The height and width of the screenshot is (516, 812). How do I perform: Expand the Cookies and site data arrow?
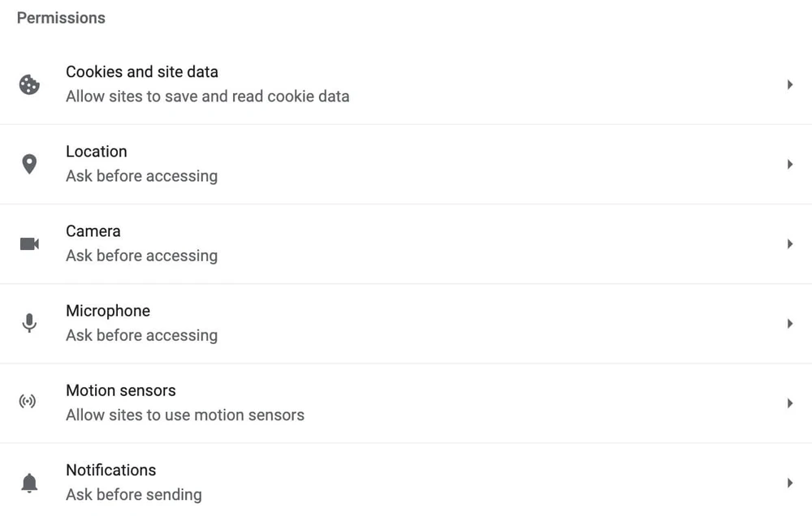(789, 84)
